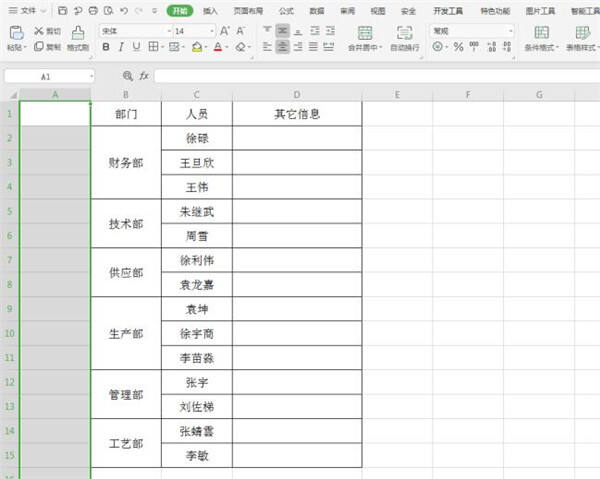Click the Print icon in quick access bar

[93, 11]
